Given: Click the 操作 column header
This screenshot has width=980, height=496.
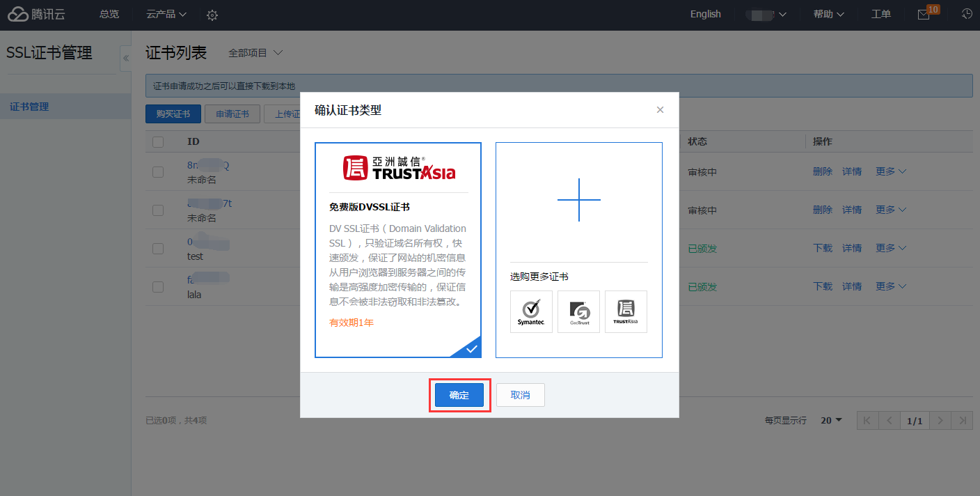Looking at the screenshot, I should 823,141.
